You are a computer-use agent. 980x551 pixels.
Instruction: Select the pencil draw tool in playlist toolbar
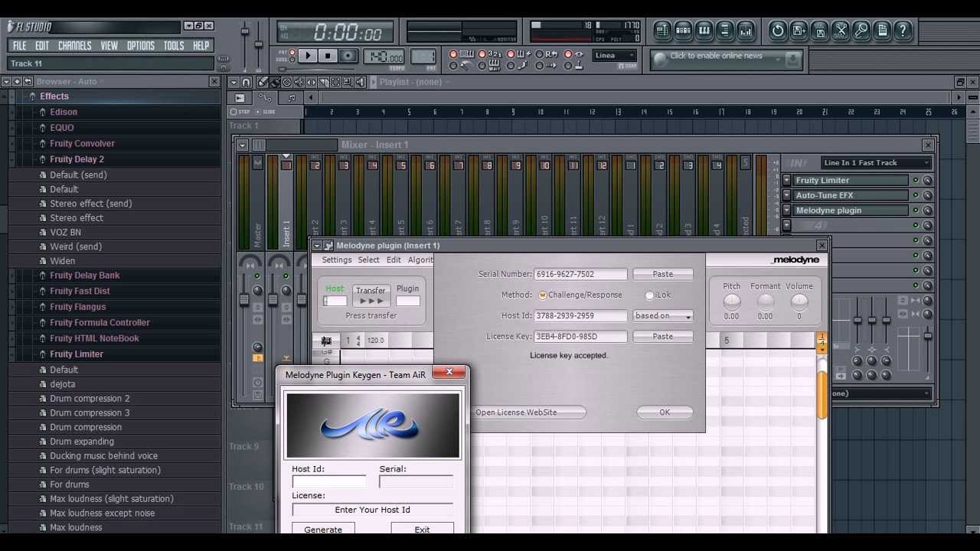[263, 82]
